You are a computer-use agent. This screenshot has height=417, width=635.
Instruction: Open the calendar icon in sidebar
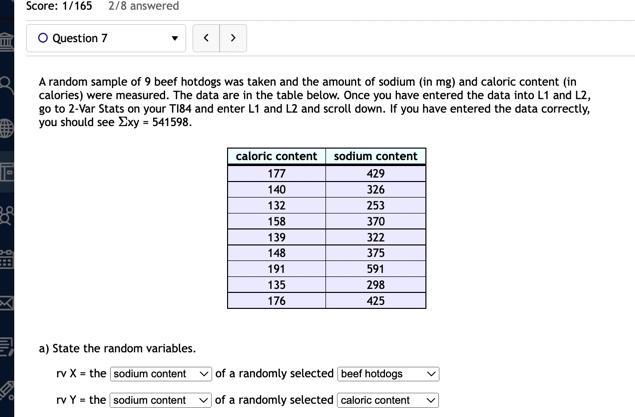coord(6,259)
